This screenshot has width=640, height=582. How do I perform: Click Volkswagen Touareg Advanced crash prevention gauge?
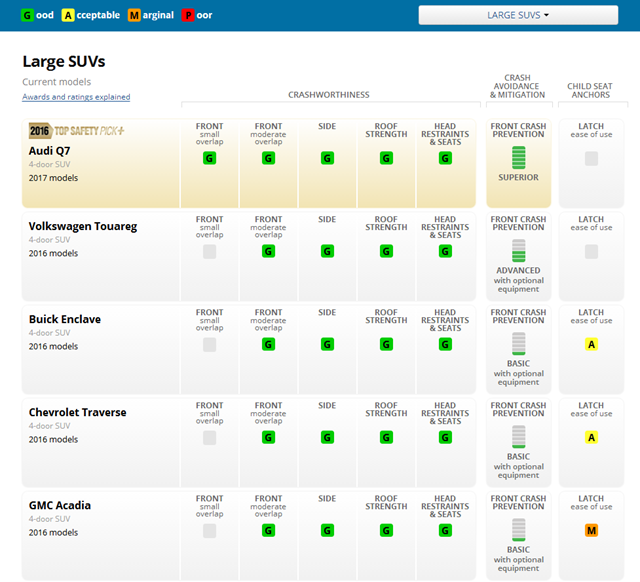[518, 250]
